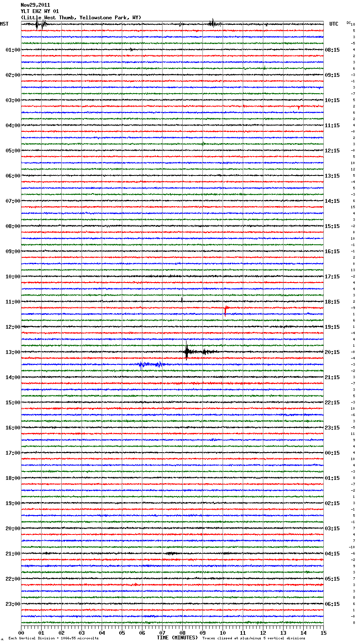Click the Little West Thumb location title
This screenshot has width=357, height=644.
[81, 18]
